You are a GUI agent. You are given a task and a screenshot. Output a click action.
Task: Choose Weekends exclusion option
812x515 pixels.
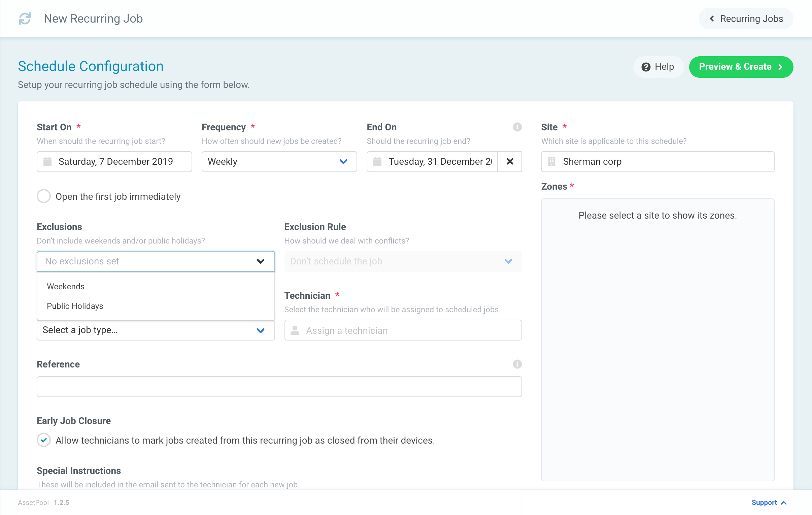tap(156, 287)
